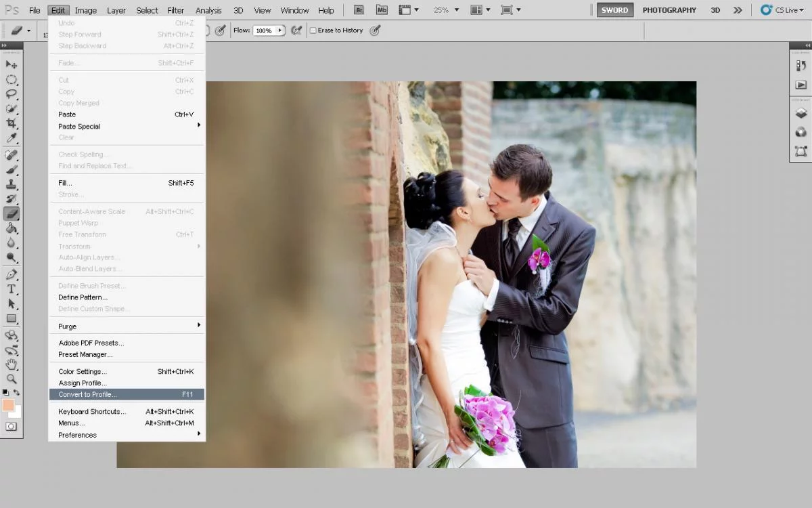Select the Lasso tool

12,94
